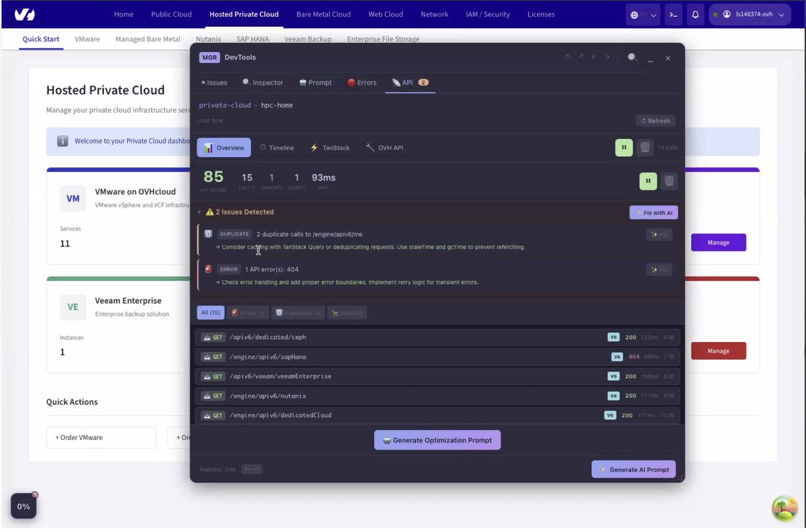Image resolution: width=806 pixels, height=532 pixels.
Task: Filter calls by the Slow (0) chip
Action: tap(347, 313)
